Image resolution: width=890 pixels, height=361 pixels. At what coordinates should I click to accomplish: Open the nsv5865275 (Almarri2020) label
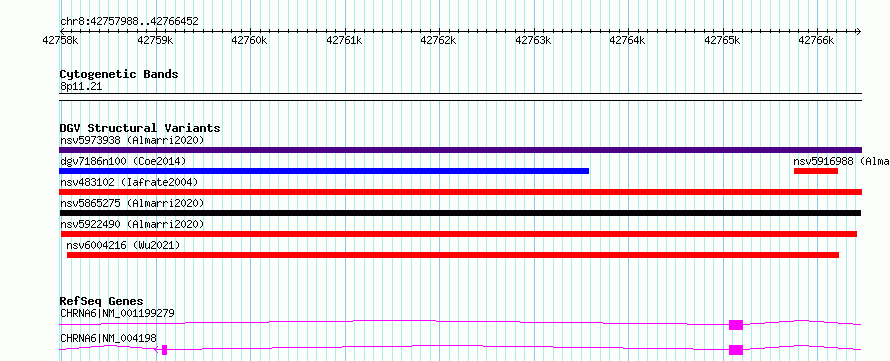coord(132,203)
